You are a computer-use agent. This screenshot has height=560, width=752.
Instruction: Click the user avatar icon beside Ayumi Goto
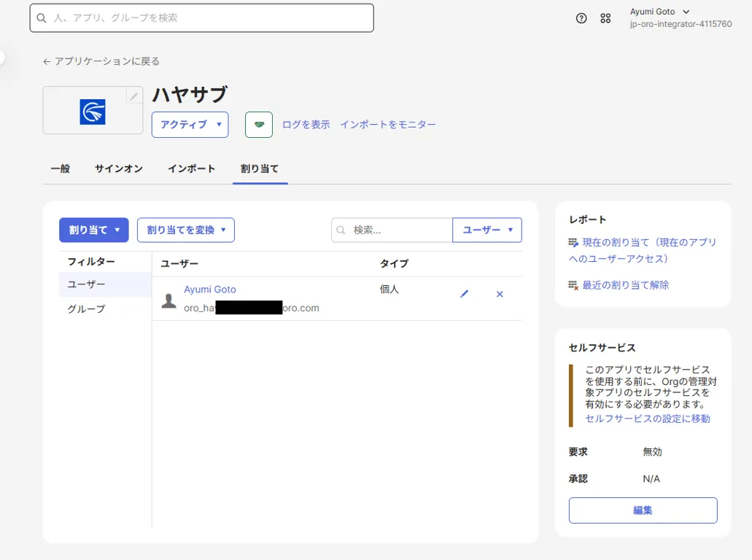click(x=168, y=300)
